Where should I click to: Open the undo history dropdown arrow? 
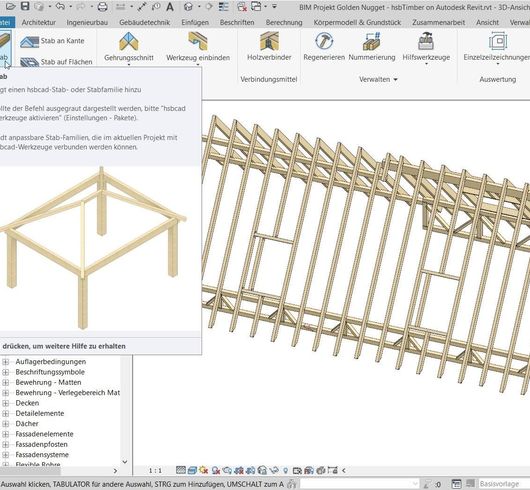[x=70, y=6]
